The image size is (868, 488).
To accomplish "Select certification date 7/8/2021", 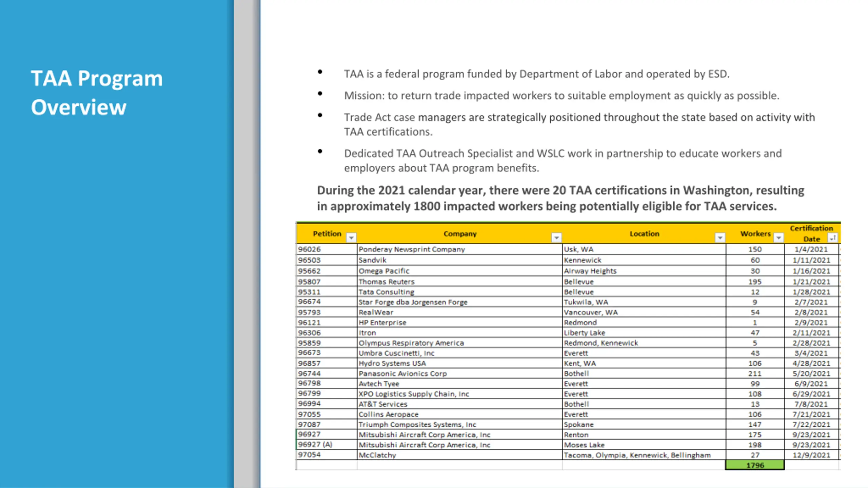I will 811,404.
